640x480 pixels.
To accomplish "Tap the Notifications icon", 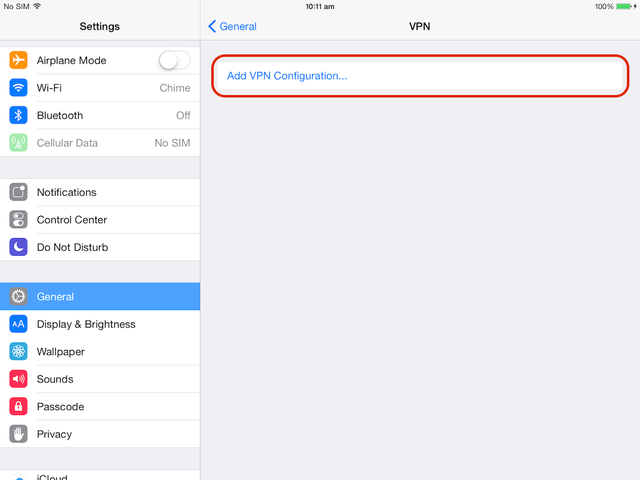I will pos(18,192).
